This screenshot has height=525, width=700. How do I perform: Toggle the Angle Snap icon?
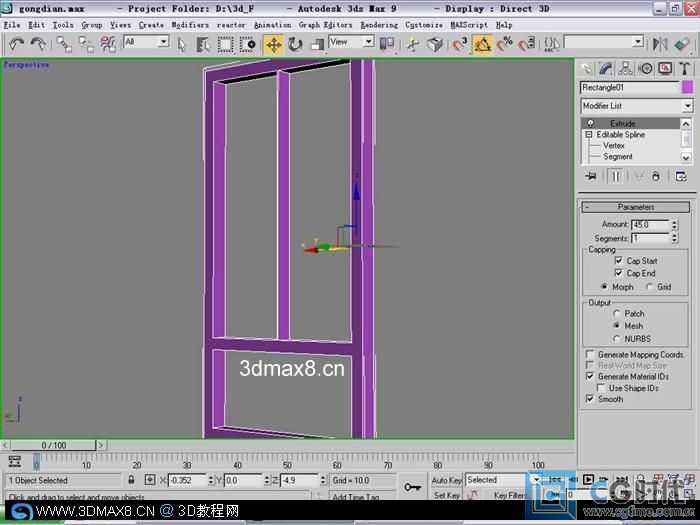[482, 44]
